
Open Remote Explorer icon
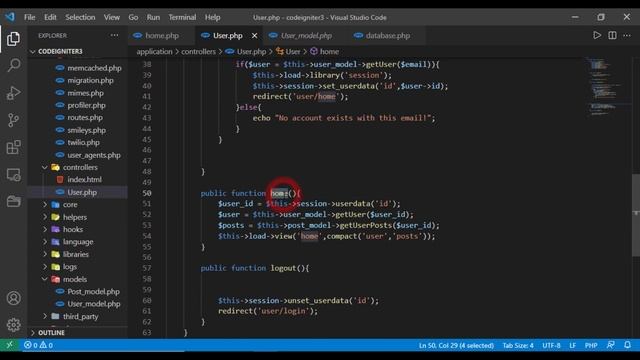pos(13,175)
